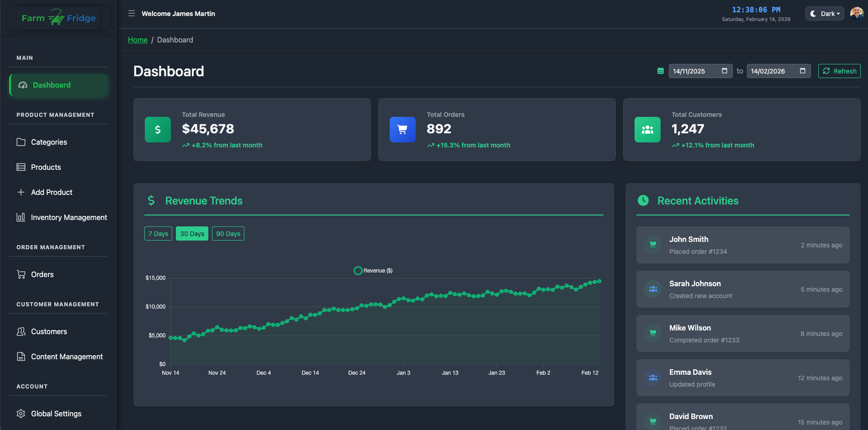
Task: Toggle the sidebar hamburger menu
Action: pyautogui.click(x=132, y=14)
